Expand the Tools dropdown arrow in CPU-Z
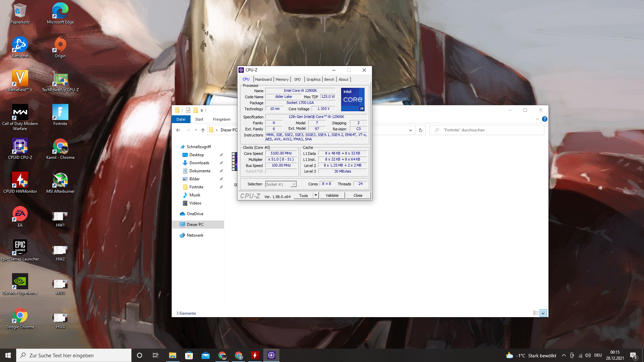 pyautogui.click(x=316, y=195)
